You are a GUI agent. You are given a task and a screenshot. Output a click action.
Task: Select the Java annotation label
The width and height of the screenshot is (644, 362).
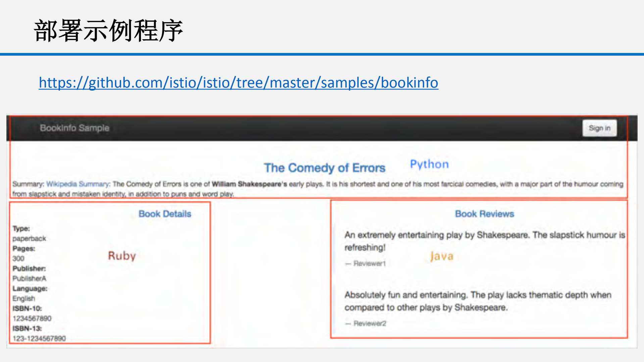(442, 256)
